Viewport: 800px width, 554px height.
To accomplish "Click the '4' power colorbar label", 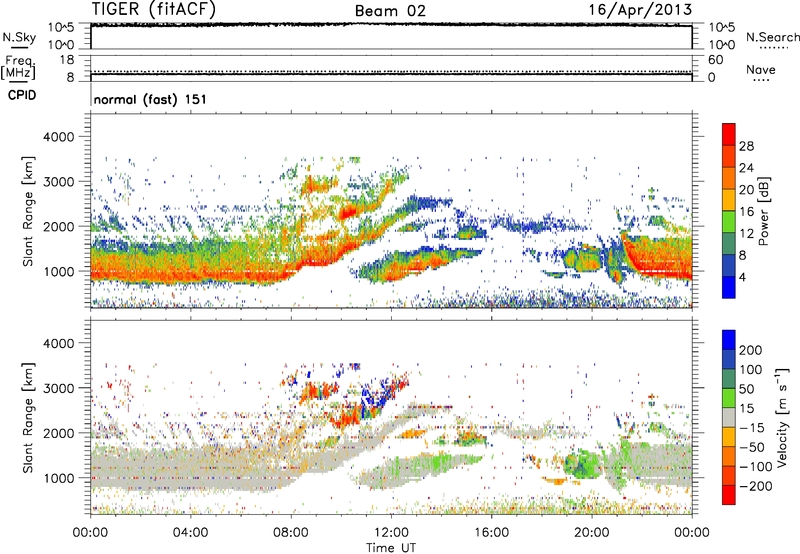I will coord(742,277).
